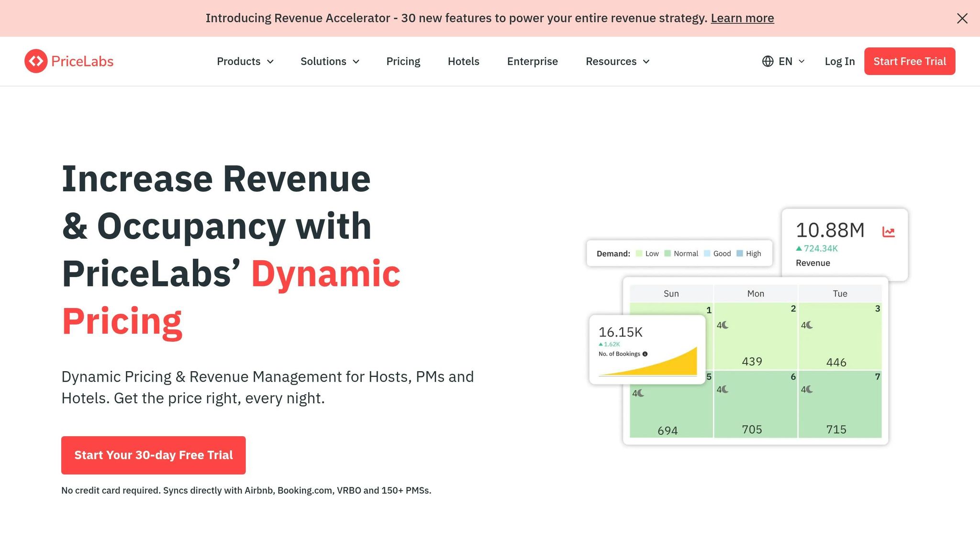Click the 694 price value
The image size is (980, 551).
click(x=668, y=431)
